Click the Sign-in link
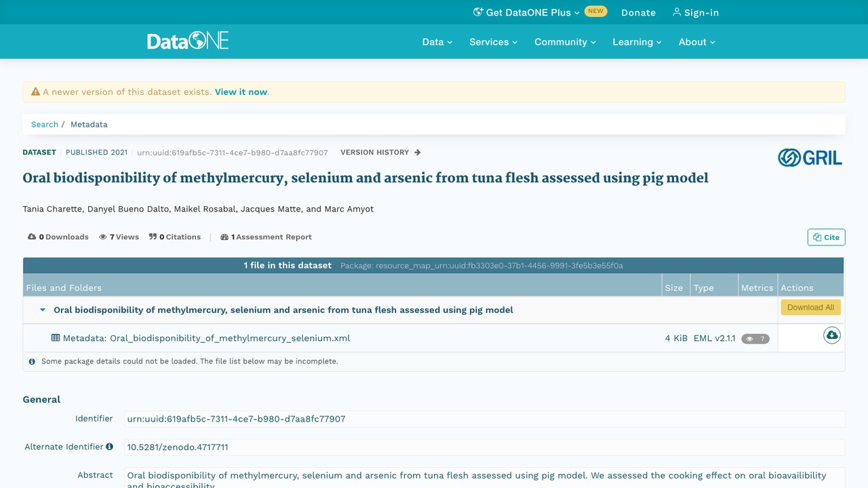This screenshot has width=868, height=488. 696,12
